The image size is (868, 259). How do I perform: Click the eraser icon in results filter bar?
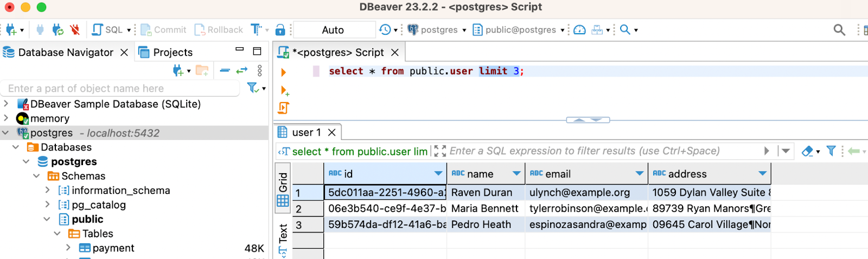pyautogui.click(x=807, y=151)
